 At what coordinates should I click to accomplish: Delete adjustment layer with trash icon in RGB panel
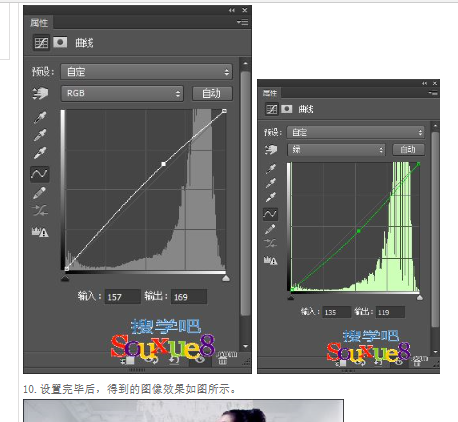tap(222, 360)
